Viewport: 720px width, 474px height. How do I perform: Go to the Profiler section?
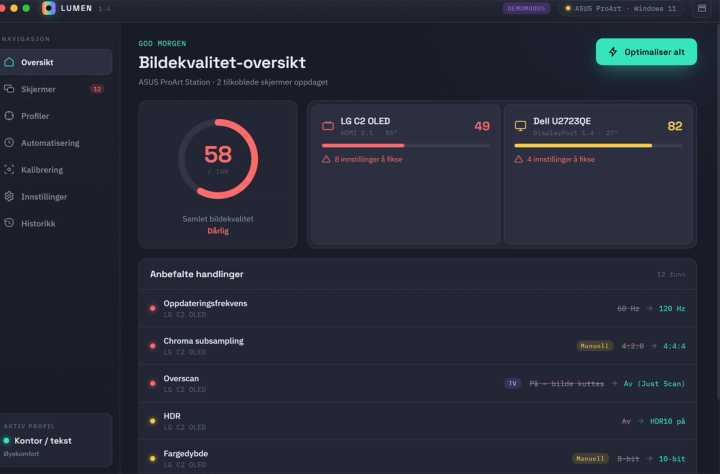pos(55,116)
